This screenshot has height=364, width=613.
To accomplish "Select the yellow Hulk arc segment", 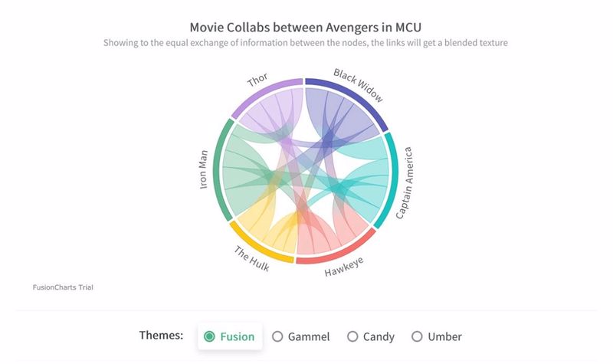I will point(258,245).
